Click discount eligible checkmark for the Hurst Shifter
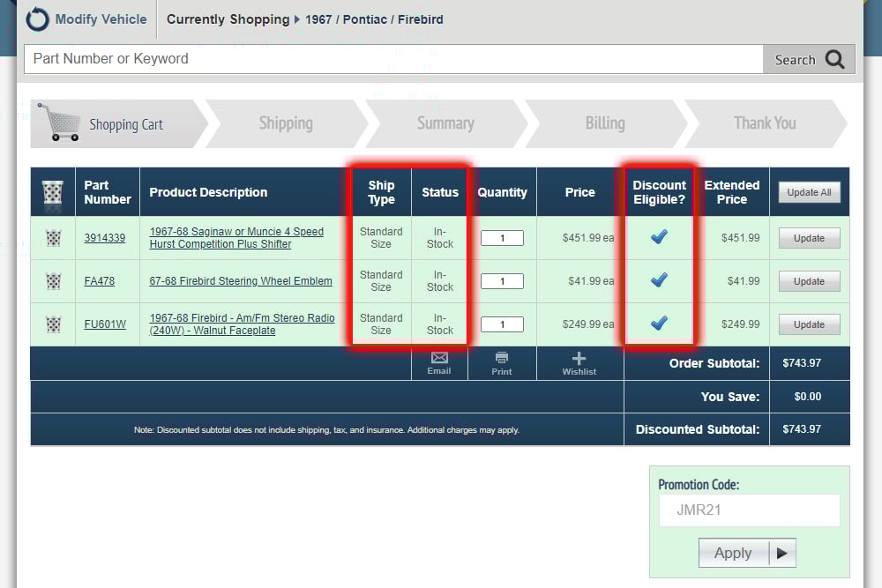This screenshot has width=882, height=588. [x=659, y=236]
